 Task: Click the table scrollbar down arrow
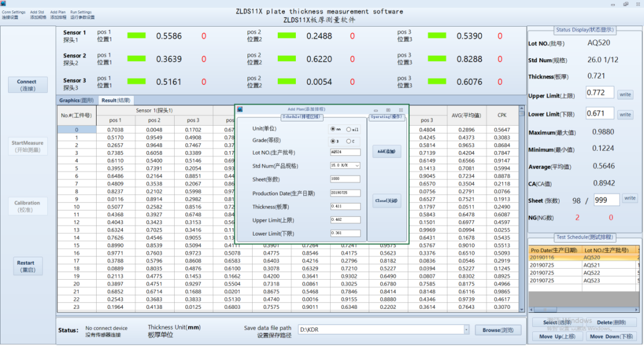pyautogui.click(x=522, y=309)
